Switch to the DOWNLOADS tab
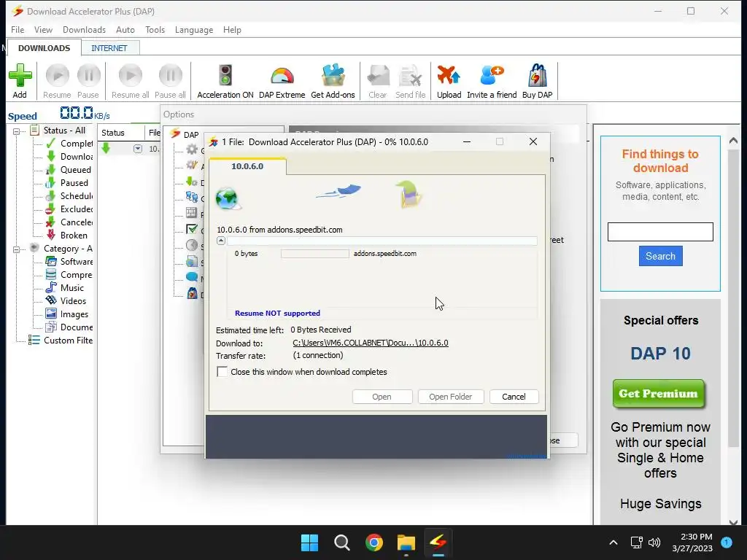 pyautogui.click(x=44, y=48)
